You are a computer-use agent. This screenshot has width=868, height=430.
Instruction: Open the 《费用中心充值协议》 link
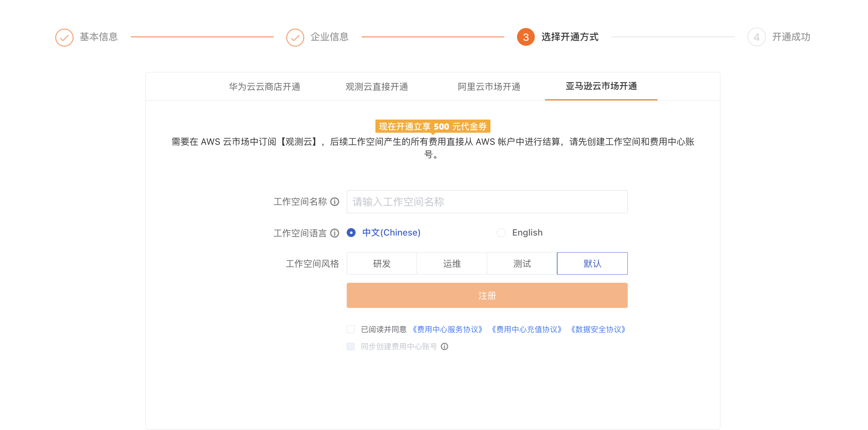pyautogui.click(x=527, y=330)
